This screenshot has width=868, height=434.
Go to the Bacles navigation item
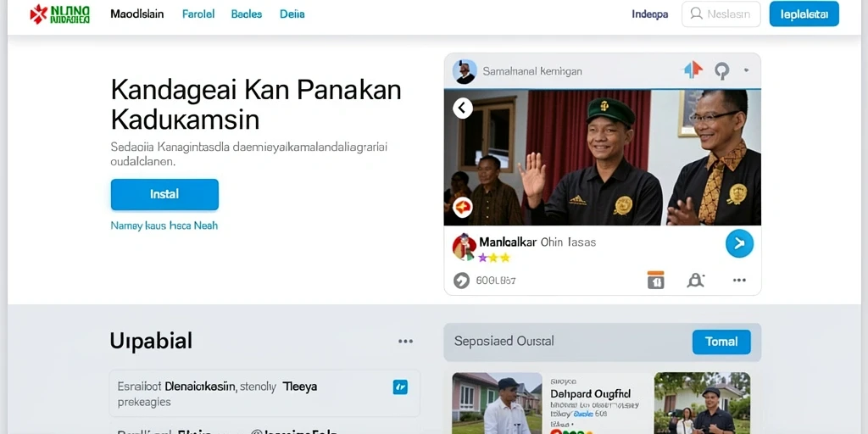247,14
